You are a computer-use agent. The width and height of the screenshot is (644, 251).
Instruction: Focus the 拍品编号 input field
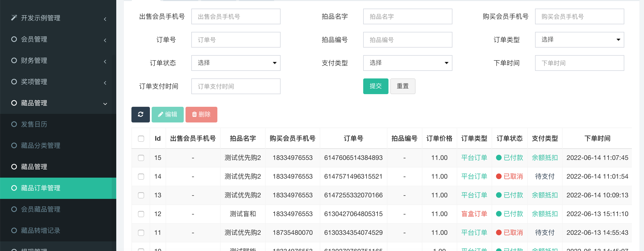[408, 40]
